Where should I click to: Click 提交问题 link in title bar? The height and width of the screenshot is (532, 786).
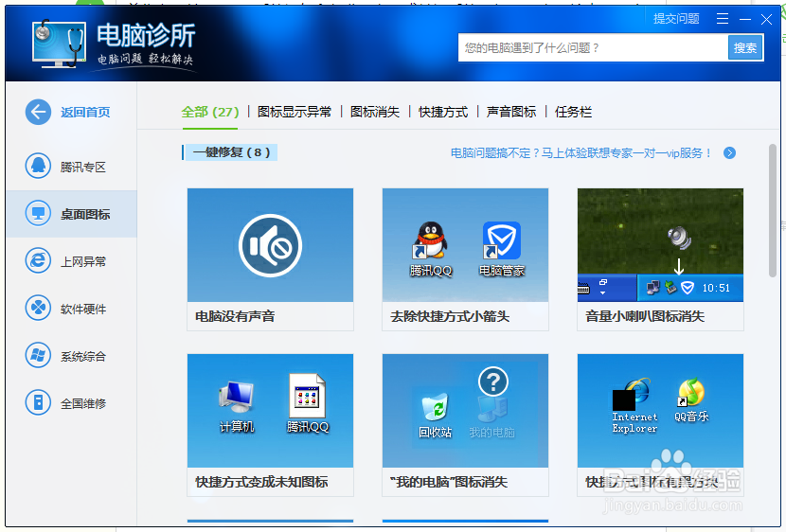(676, 19)
